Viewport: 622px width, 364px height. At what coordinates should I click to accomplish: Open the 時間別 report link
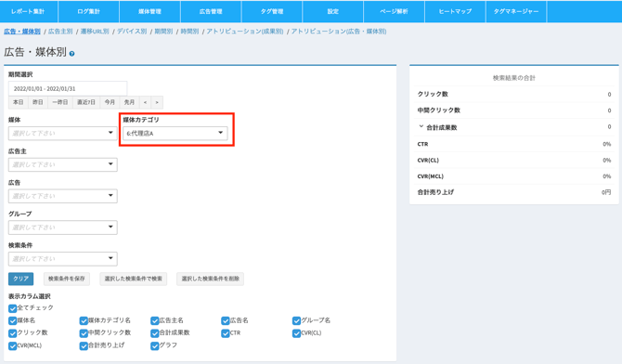189,32
